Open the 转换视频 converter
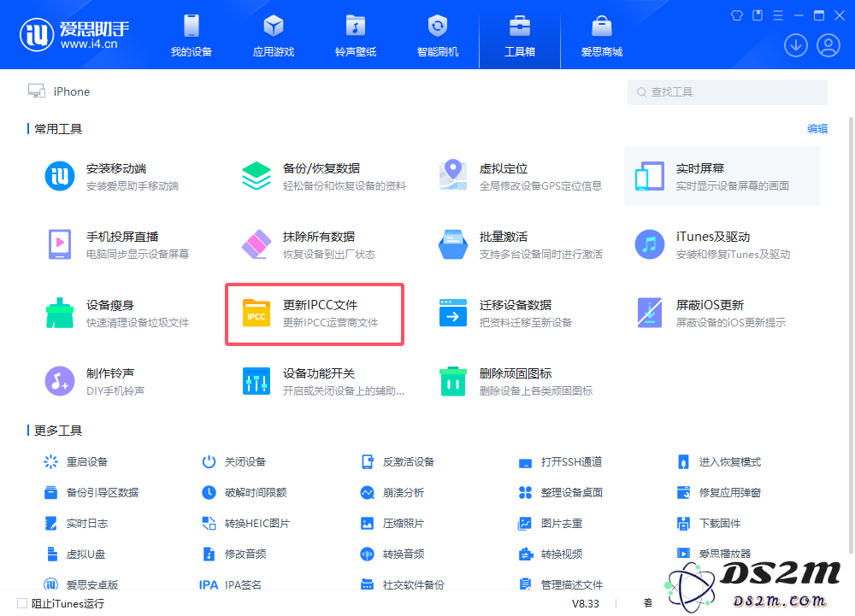Screen dimensions: 855x616 point(550,554)
